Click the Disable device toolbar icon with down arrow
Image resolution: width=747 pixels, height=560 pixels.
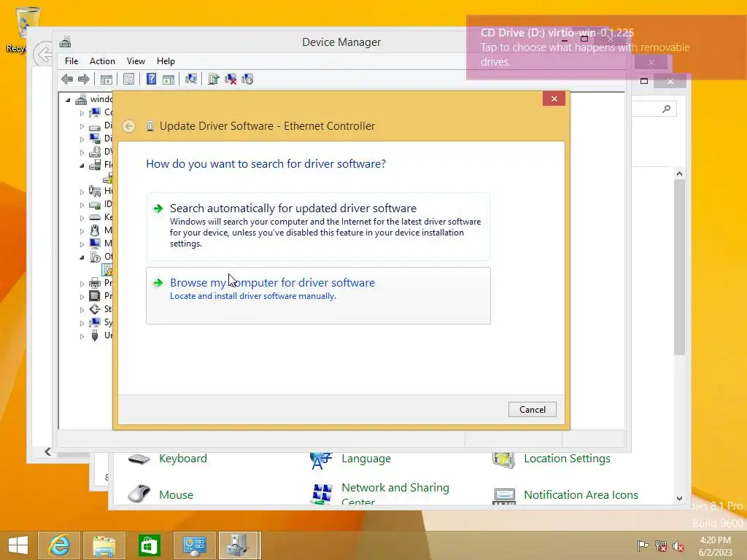point(247,79)
